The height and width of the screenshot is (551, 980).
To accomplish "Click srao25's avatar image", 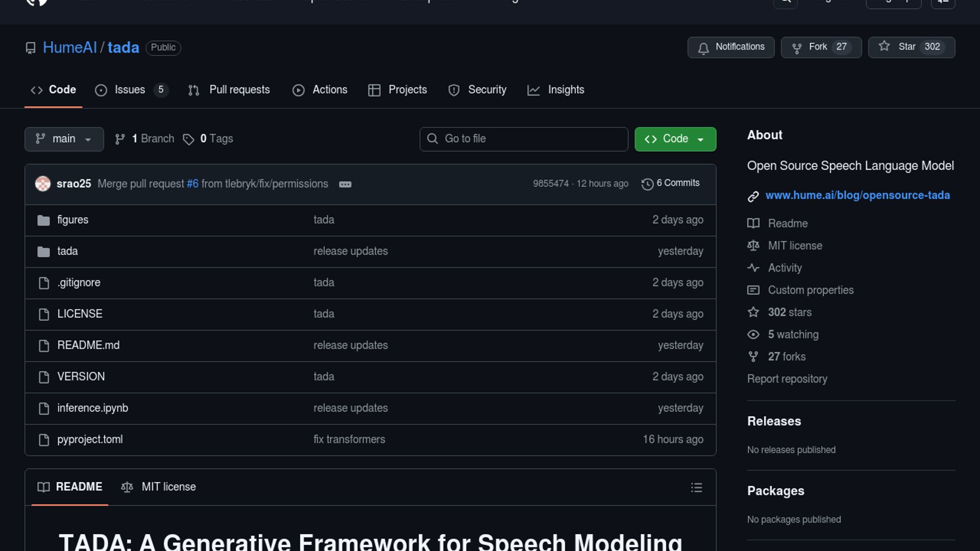I will click(43, 184).
